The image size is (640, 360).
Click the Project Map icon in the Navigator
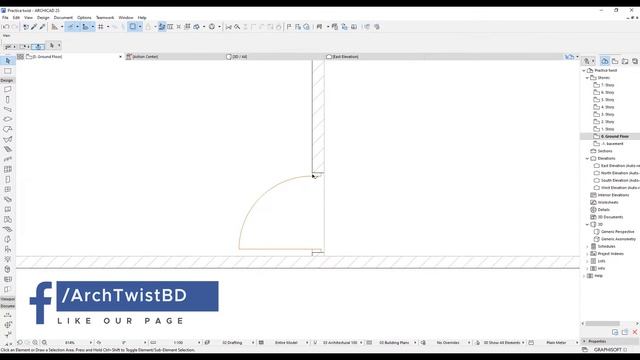pyautogui.click(x=605, y=61)
